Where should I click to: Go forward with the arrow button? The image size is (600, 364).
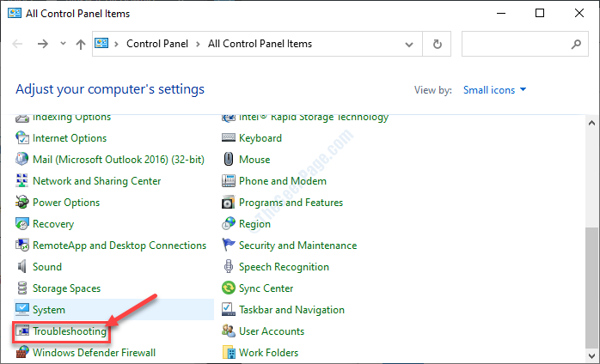43,44
